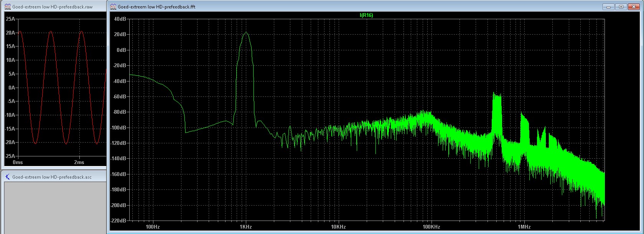Click the 1MHz label on frequency axis

click(x=525, y=227)
